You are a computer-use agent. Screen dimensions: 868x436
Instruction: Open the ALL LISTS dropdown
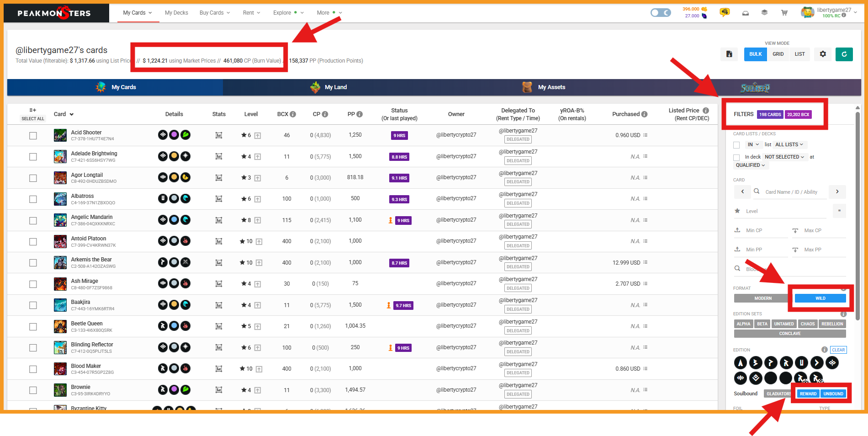pyautogui.click(x=789, y=144)
